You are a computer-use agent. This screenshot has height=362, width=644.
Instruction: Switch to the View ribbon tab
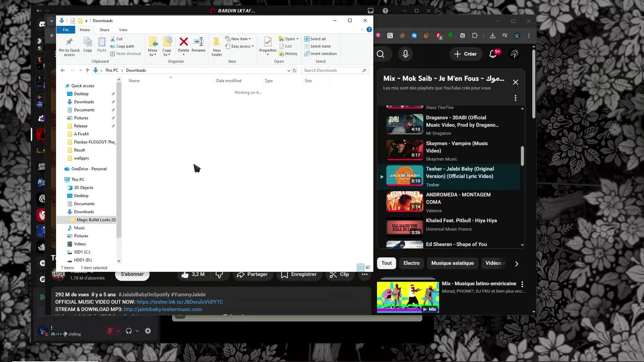tap(123, 30)
